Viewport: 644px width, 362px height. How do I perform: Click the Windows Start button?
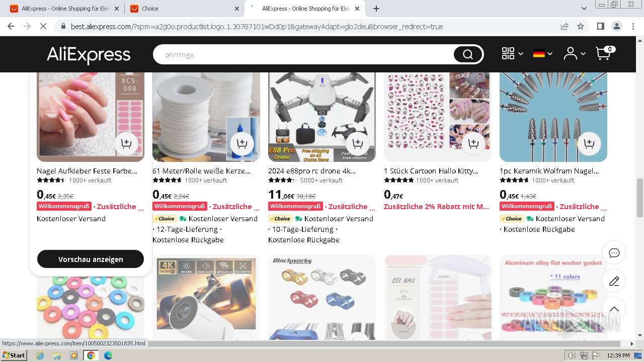pyautogui.click(x=14, y=355)
